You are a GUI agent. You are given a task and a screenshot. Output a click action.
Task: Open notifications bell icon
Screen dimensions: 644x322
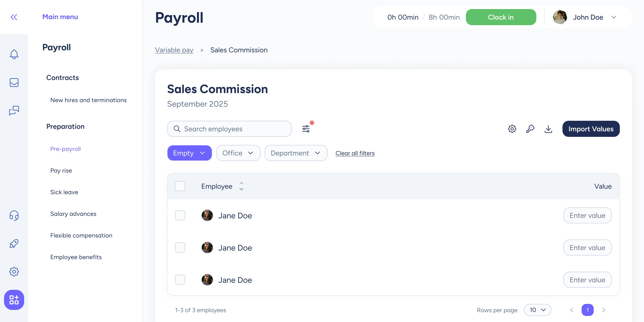click(14, 54)
